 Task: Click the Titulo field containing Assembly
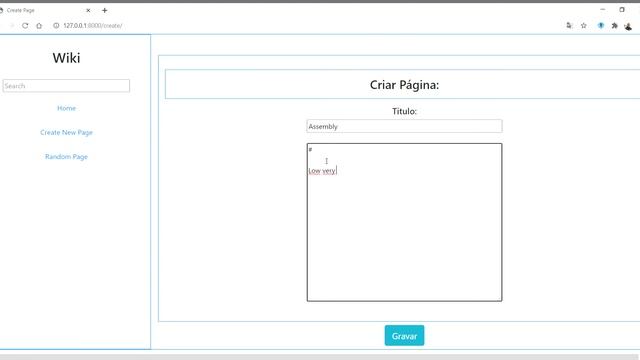coord(404,126)
